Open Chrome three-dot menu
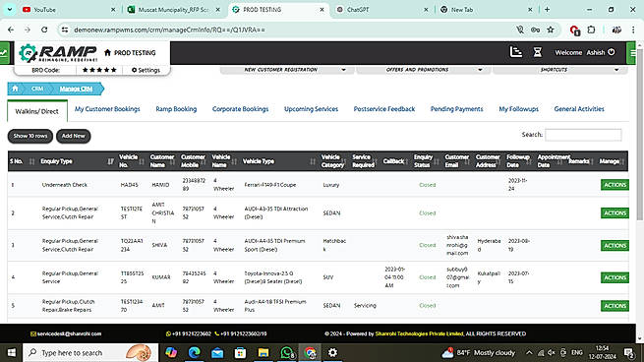 pyautogui.click(x=633, y=30)
